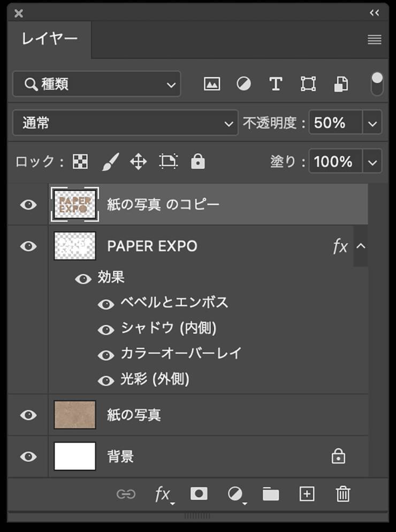
Task: Create a new layer with plus icon
Action: click(307, 493)
